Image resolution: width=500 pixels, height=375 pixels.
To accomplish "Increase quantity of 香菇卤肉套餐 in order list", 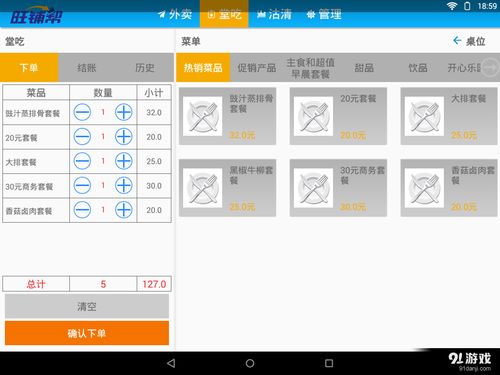I will (x=124, y=210).
